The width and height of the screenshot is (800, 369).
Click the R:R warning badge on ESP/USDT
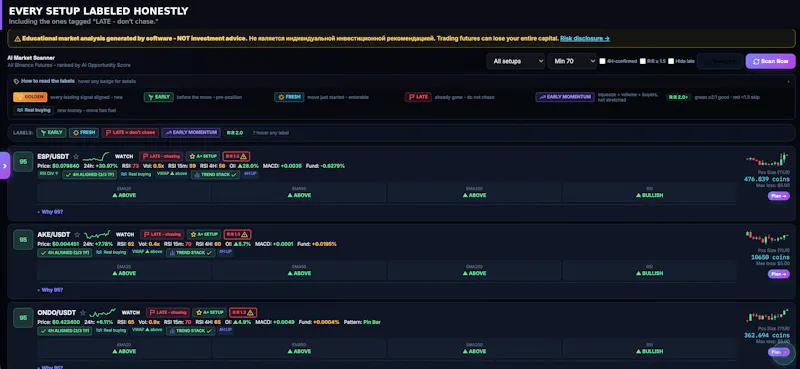236,157
